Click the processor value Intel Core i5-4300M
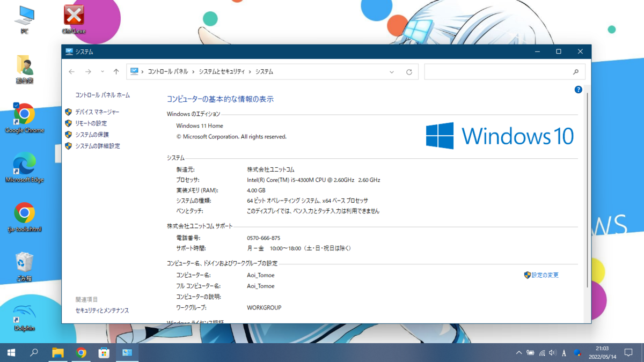644x362 pixels. 313,180
